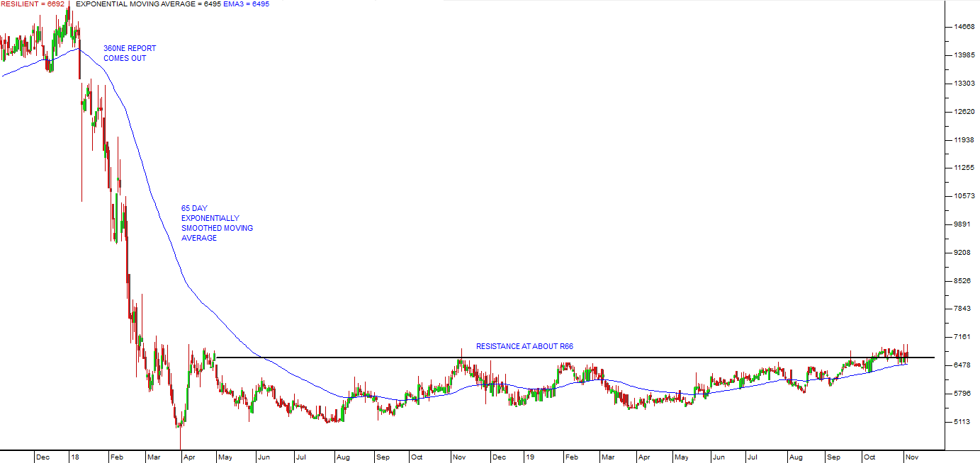Select the 360NE REPORT COMES OUT annotation

(130, 53)
